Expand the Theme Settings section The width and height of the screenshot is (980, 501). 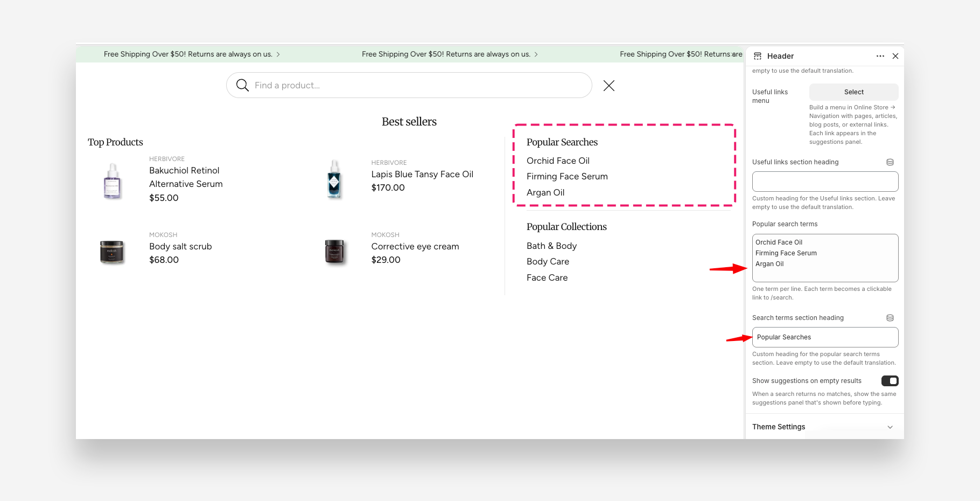pos(825,427)
